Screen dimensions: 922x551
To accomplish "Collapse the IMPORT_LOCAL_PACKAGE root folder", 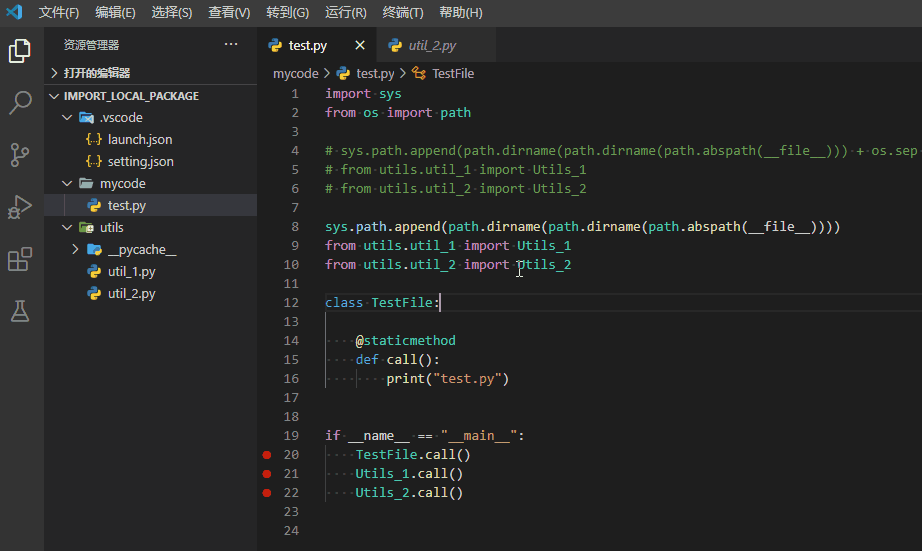I will 54,96.
